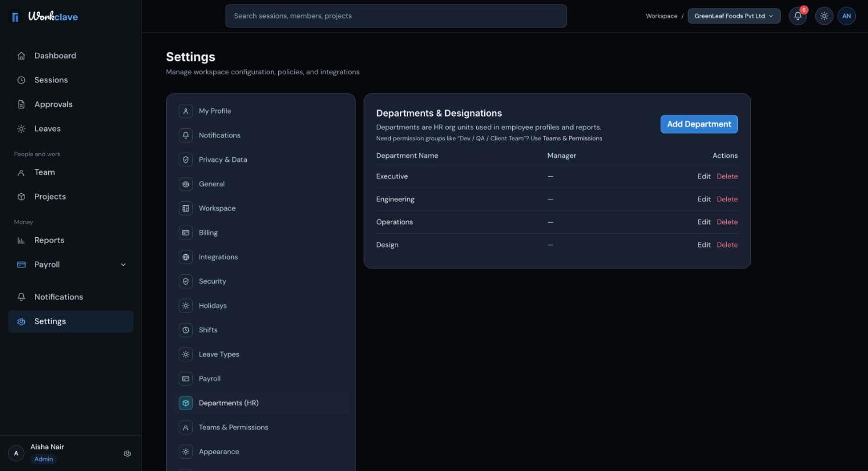Open Sessions from the sidebar
This screenshot has height=471, width=868.
pyautogui.click(x=71, y=80)
